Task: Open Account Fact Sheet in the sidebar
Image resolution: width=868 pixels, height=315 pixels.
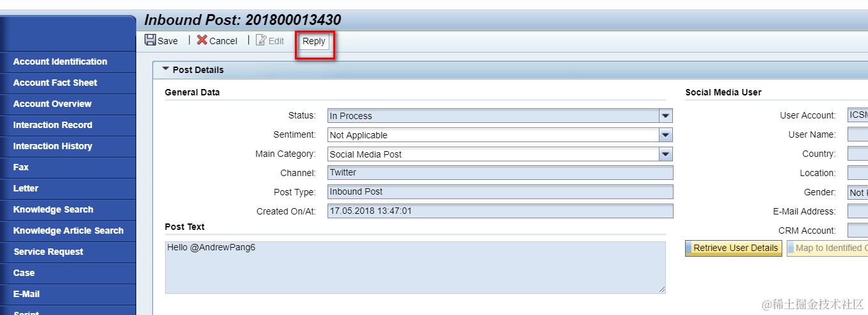Action: pos(68,83)
